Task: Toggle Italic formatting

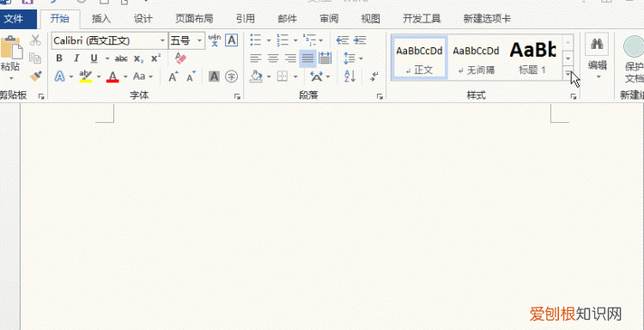Action: 76,58
